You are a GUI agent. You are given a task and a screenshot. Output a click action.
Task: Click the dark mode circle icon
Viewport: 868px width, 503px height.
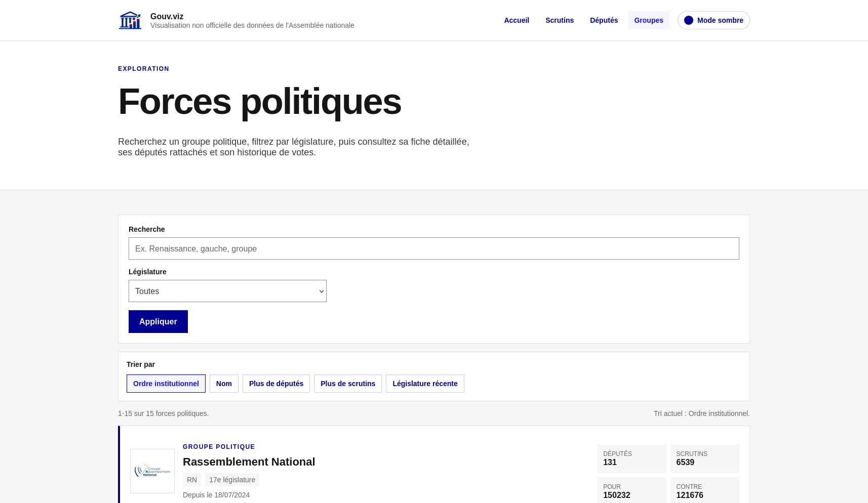(689, 20)
